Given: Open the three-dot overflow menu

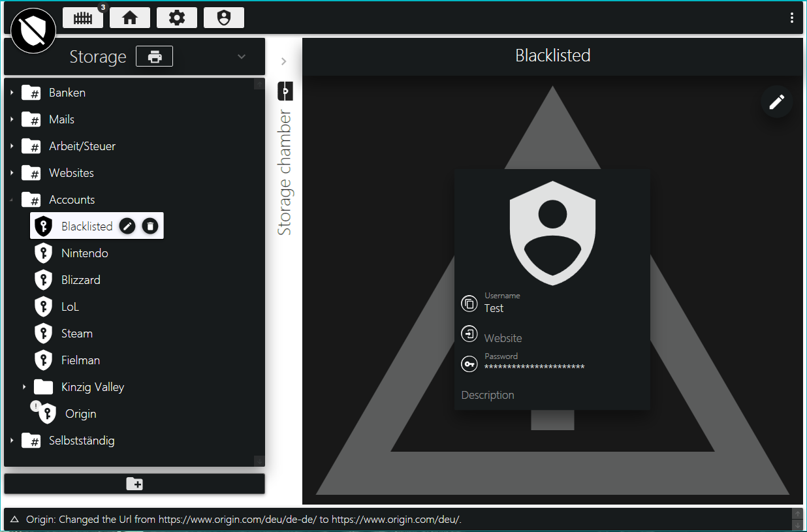Looking at the screenshot, I should pyautogui.click(x=792, y=18).
